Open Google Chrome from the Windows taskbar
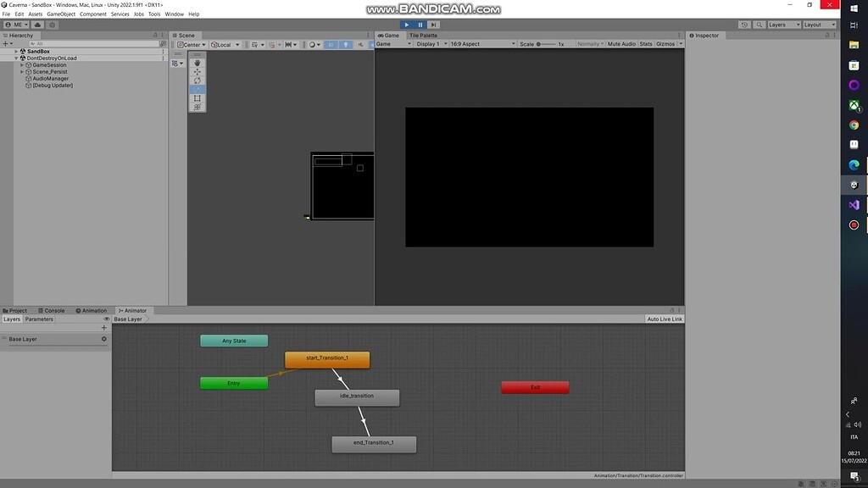Screen dimensions: 868x488 [x=853, y=125]
